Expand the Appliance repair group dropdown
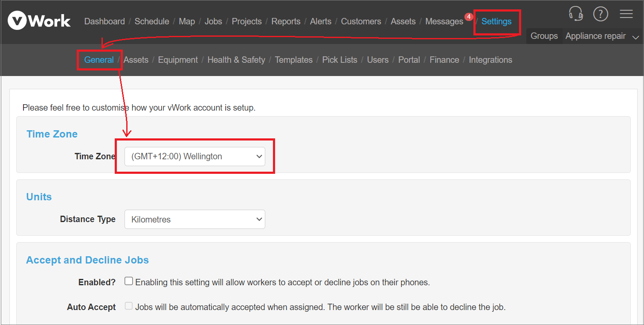Viewport: 644px width, 325px height. coord(602,36)
